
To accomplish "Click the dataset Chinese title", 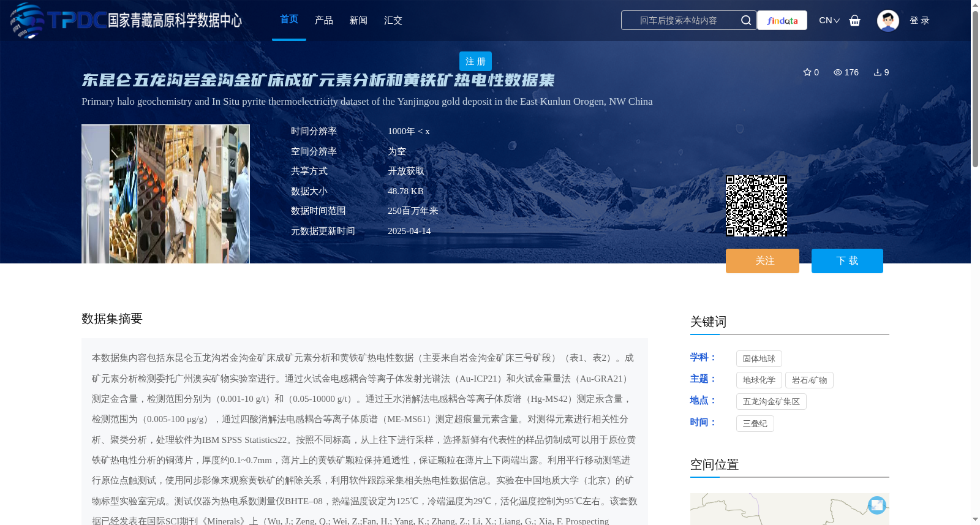I will [x=318, y=80].
